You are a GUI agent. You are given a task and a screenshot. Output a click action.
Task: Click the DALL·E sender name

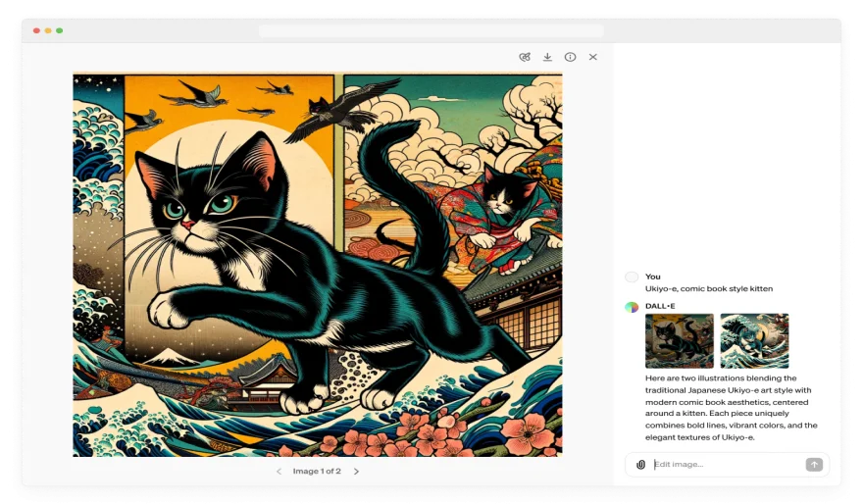[x=660, y=306]
